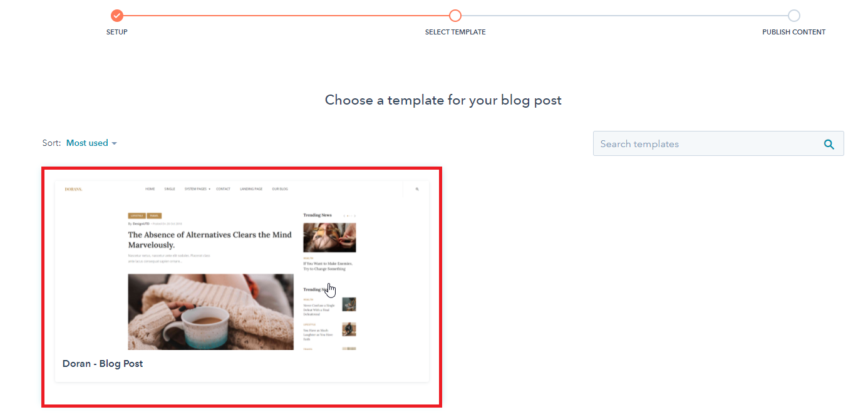Click the Lifestyle tag in the preview
Screen dimensions: 868x417
click(x=136, y=215)
